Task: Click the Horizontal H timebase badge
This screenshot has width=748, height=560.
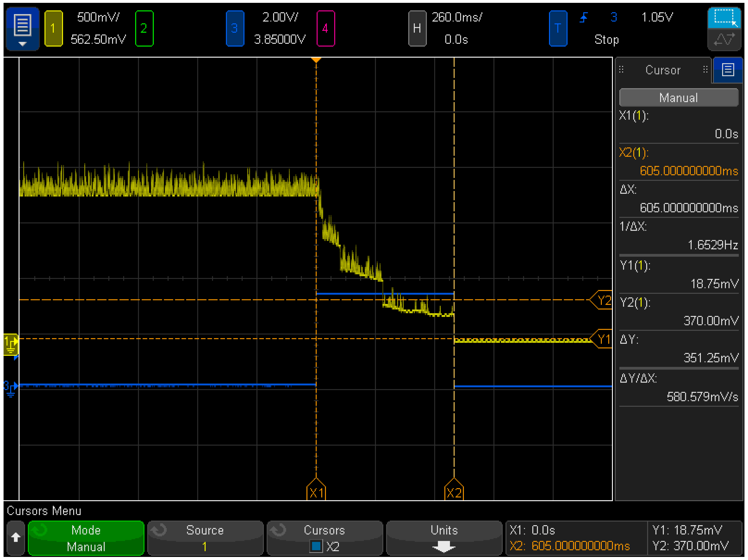Action: [x=417, y=28]
